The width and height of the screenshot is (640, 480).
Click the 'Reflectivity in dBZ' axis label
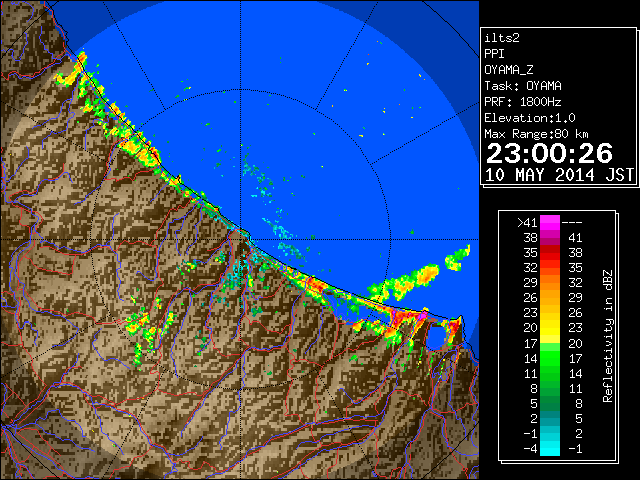pyautogui.click(x=608, y=336)
